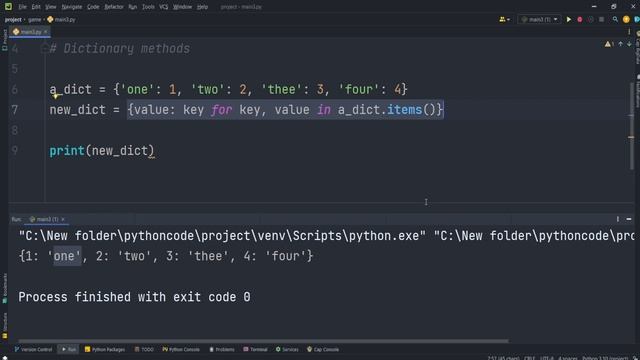640x360 pixels.
Task: Click the UTF-8 encoding status bar entry
Action: pyautogui.click(x=547, y=358)
